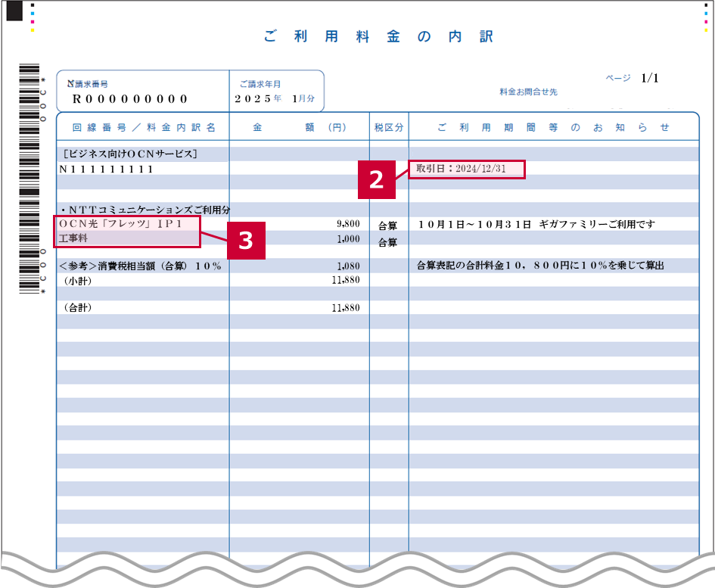Click the ご利用期間等のお知らせ column header
715x588 pixels.
point(554,128)
